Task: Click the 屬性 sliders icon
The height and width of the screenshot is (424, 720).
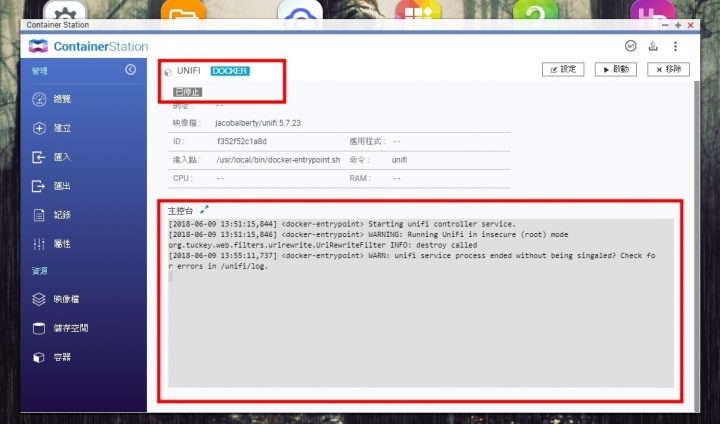Action: (x=39, y=244)
